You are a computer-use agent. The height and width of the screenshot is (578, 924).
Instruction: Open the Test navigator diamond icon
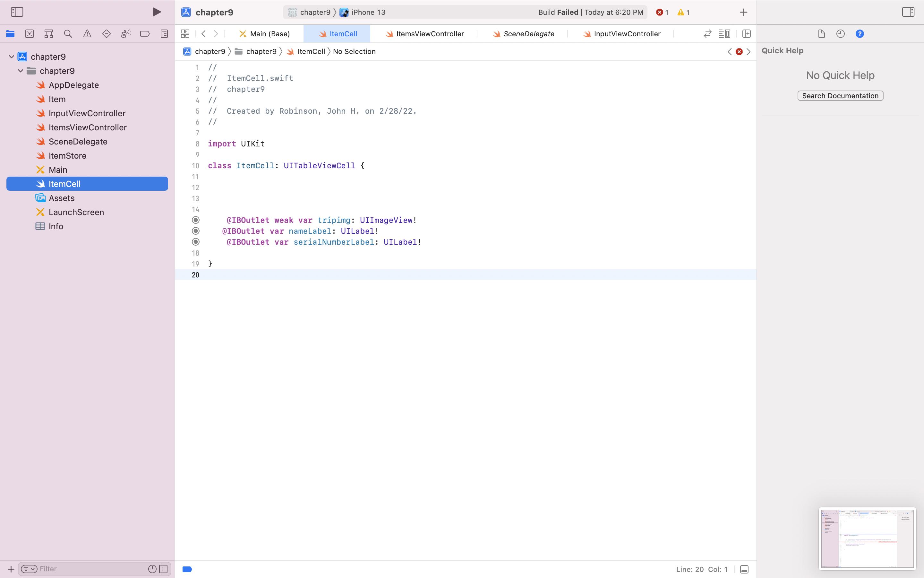[107, 34]
